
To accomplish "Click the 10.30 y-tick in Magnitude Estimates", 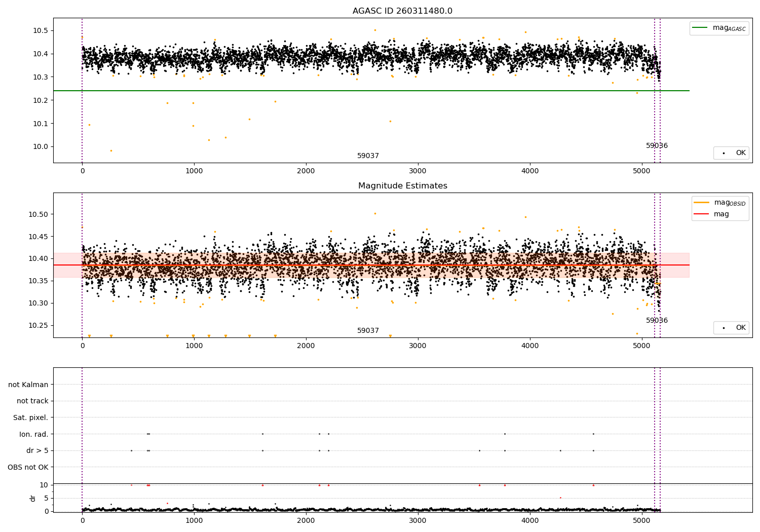I will 39,303.
